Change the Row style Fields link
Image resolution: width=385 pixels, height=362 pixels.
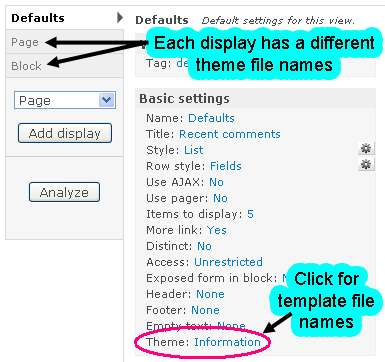tap(226, 166)
